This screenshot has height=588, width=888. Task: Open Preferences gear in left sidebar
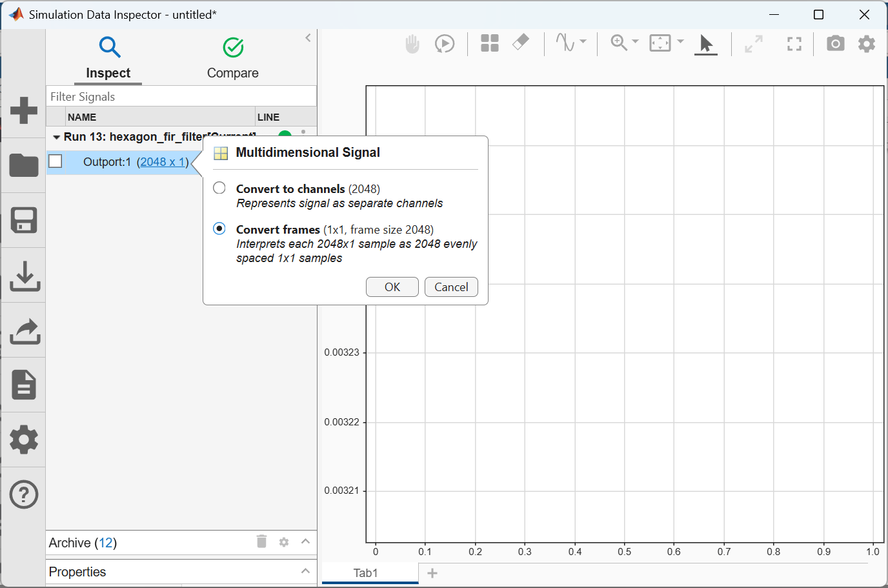24,440
